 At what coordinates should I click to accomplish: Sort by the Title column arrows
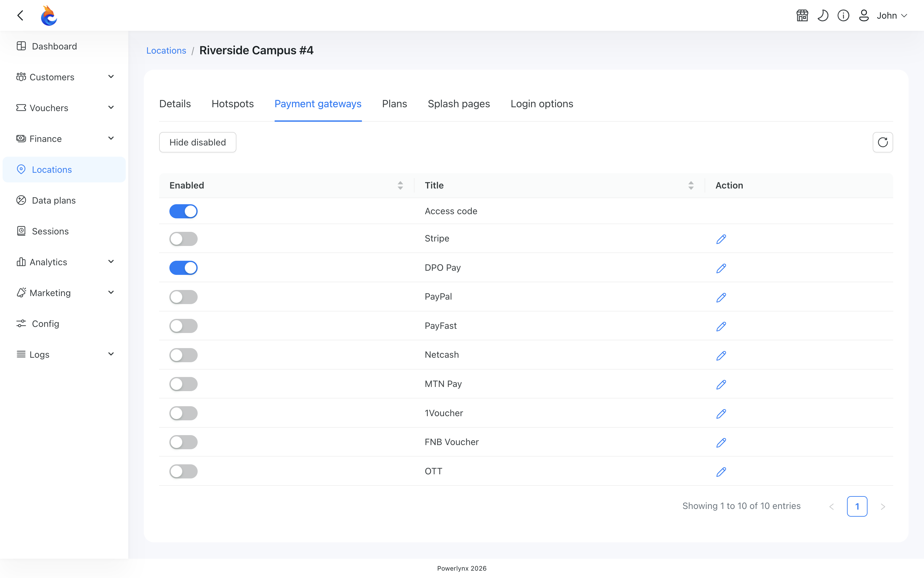tap(691, 185)
